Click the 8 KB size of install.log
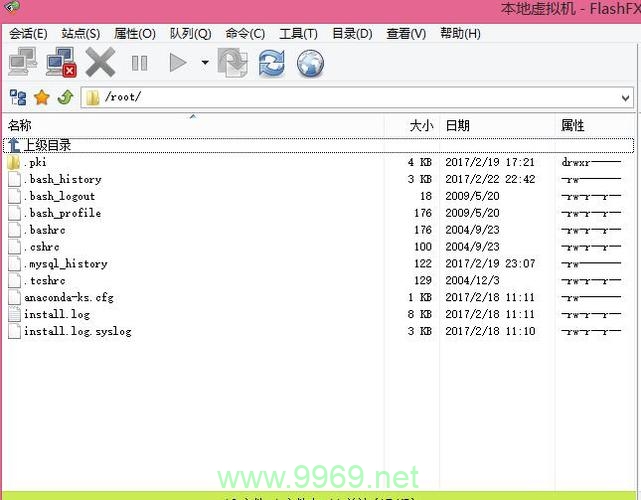This screenshot has height=500, width=641. coord(419,314)
